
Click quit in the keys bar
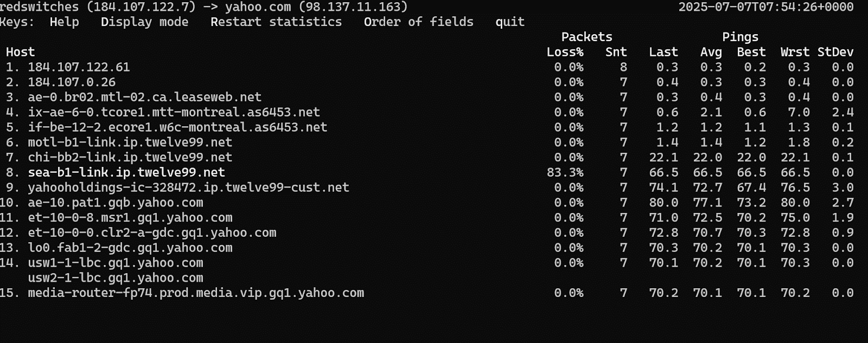509,22
